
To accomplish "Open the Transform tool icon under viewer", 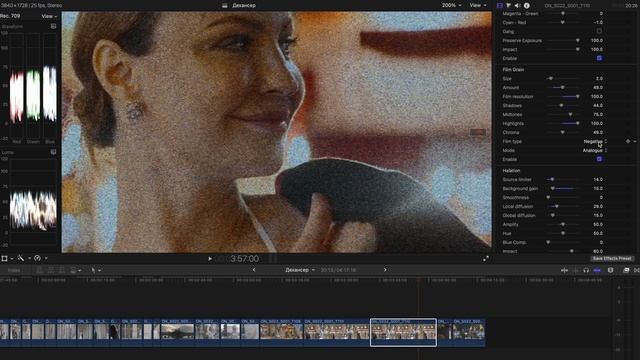I will 4,258.
